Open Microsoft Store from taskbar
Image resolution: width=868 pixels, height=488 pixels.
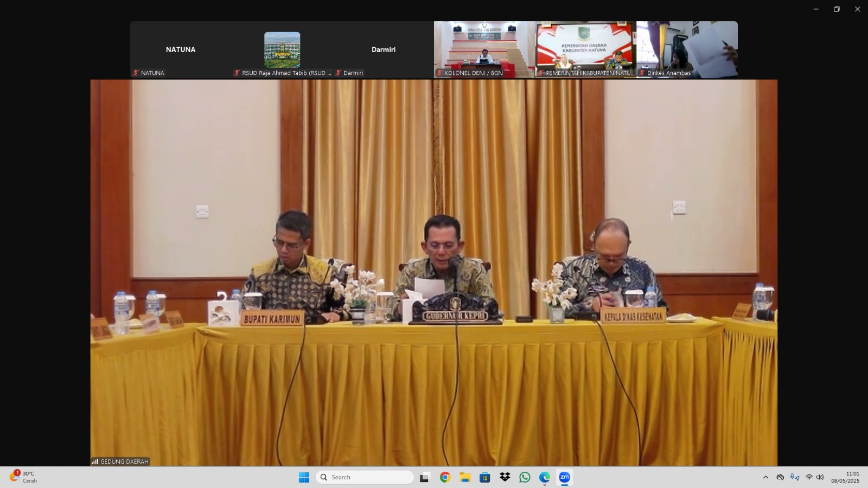484,477
